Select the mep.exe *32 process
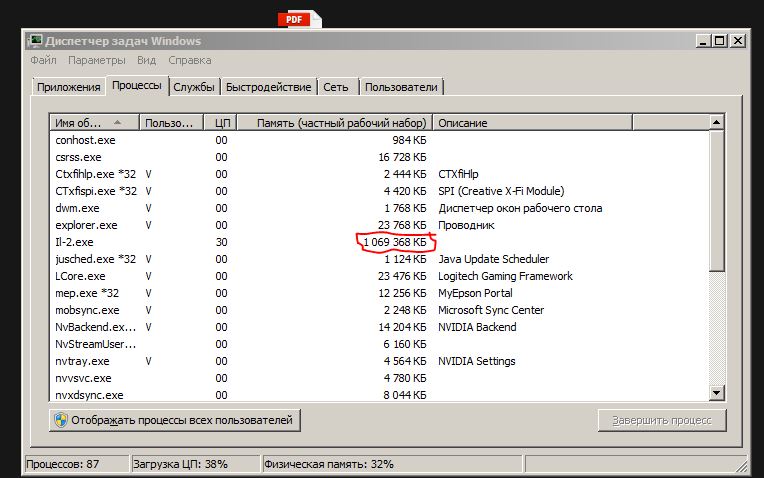 click(380, 293)
